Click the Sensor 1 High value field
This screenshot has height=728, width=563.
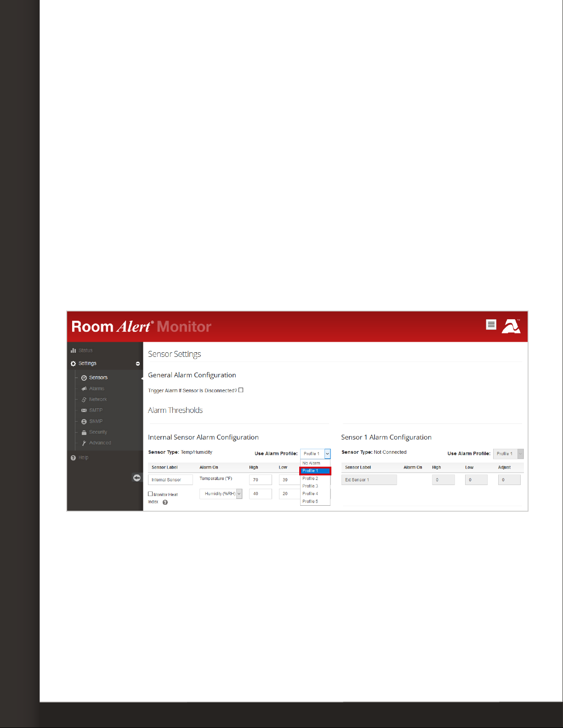pos(444,480)
